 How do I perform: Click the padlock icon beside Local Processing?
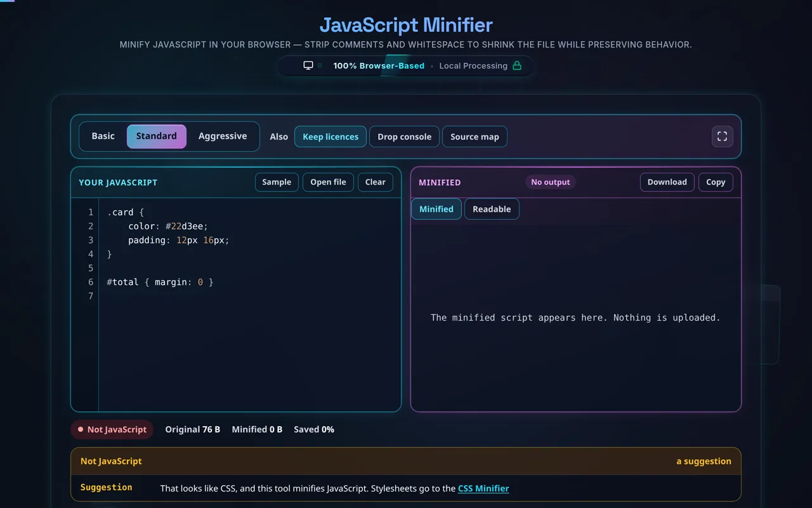(x=517, y=65)
